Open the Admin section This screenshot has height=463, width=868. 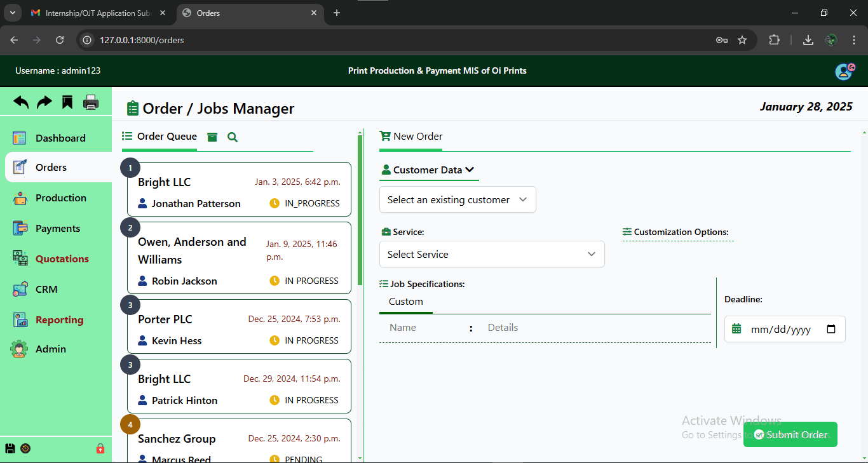pos(56,349)
